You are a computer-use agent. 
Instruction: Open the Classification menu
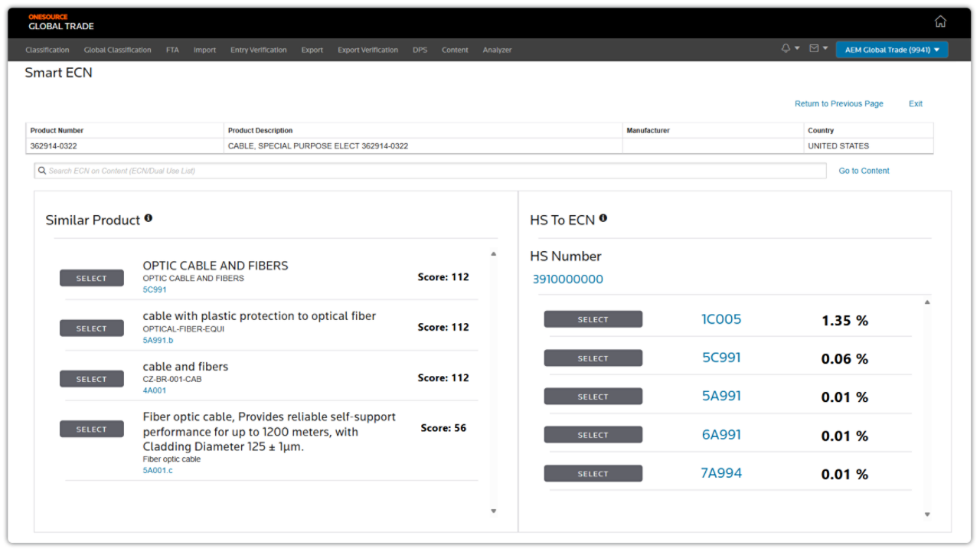pyautogui.click(x=47, y=50)
